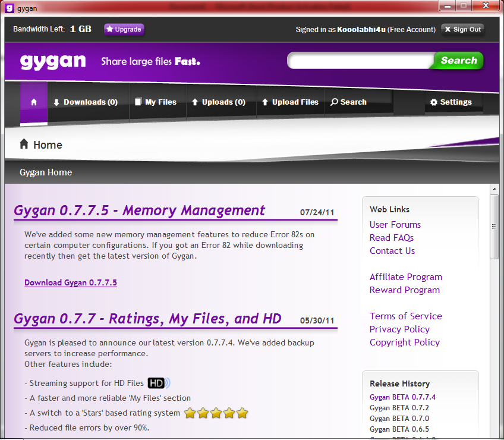The height and width of the screenshot is (440, 504).
Task: Click the Home icon tab
Action: 34,102
